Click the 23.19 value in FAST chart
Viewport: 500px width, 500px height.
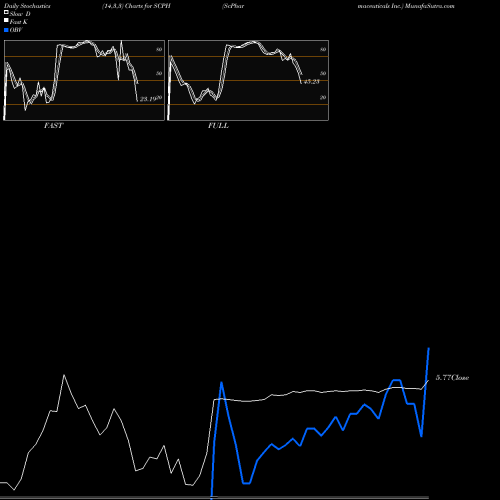(148, 99)
